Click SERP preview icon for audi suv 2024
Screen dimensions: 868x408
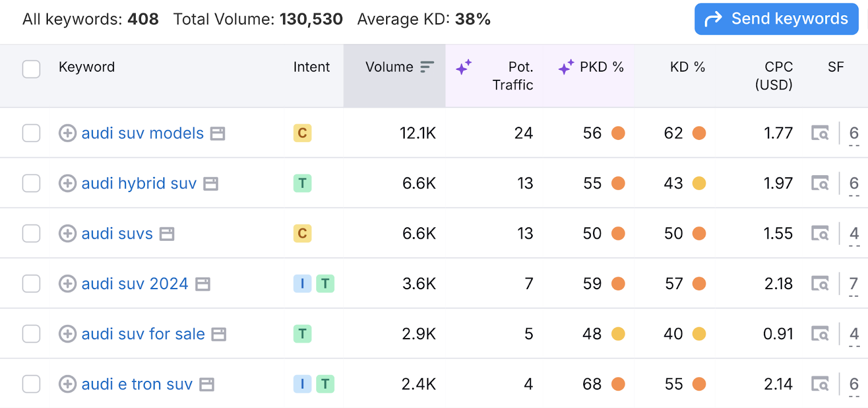820,284
